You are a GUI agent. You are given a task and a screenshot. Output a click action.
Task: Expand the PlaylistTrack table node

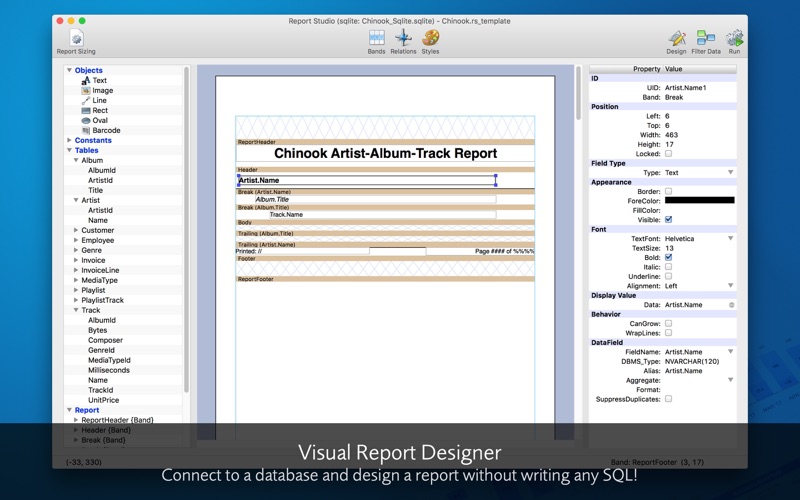76,300
